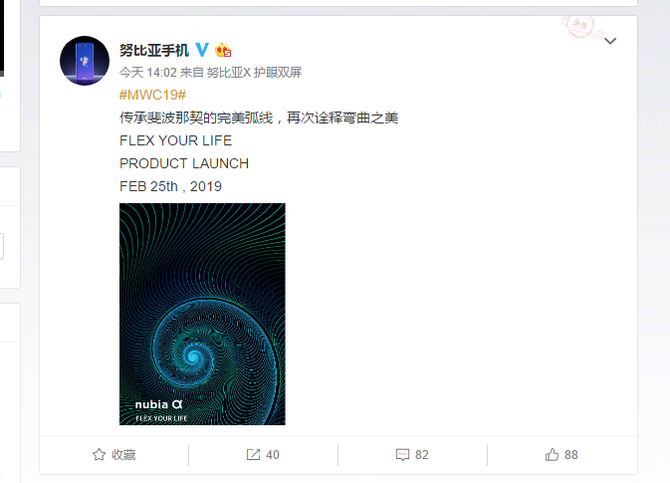Image resolution: width=670 pixels, height=483 pixels.
Task: Click the repost share arrow icon
Action: [x=253, y=454]
